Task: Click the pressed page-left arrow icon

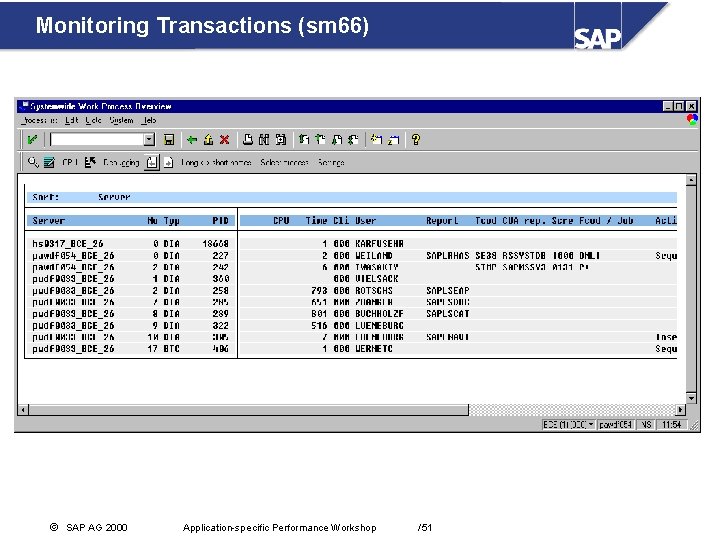Action: click(152, 162)
